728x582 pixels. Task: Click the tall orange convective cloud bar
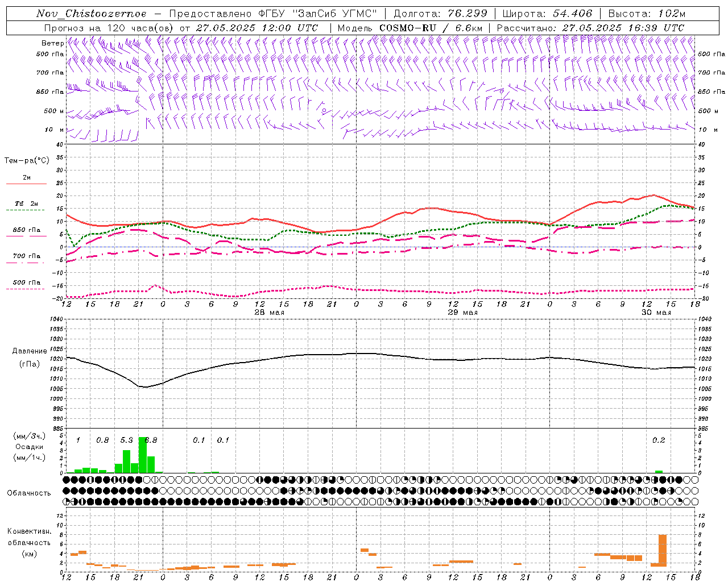663,551
